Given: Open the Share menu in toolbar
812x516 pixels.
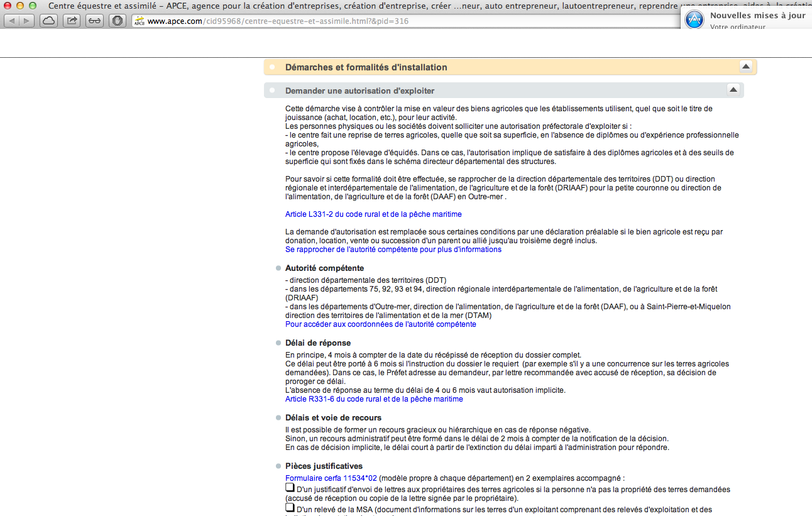Looking at the screenshot, I should pyautogui.click(x=72, y=21).
